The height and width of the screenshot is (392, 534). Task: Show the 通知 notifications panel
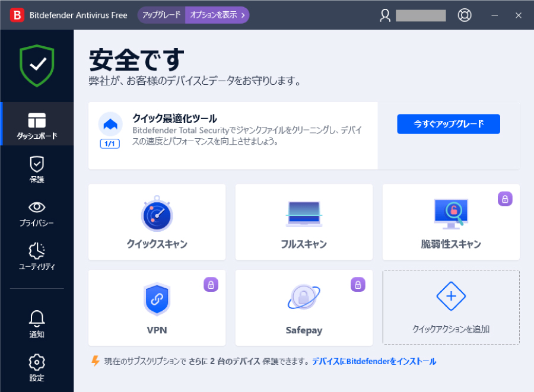37,324
